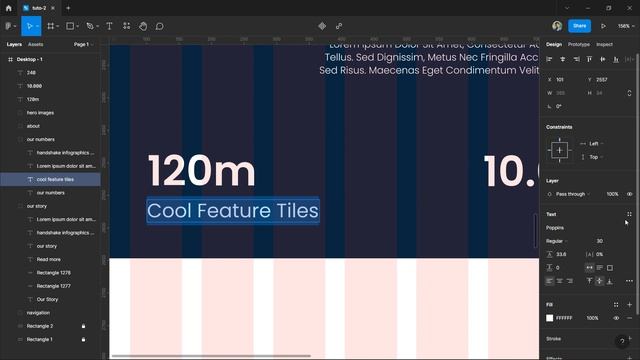The height and width of the screenshot is (360, 640).
Task: Align selection left
Action: click(549, 59)
